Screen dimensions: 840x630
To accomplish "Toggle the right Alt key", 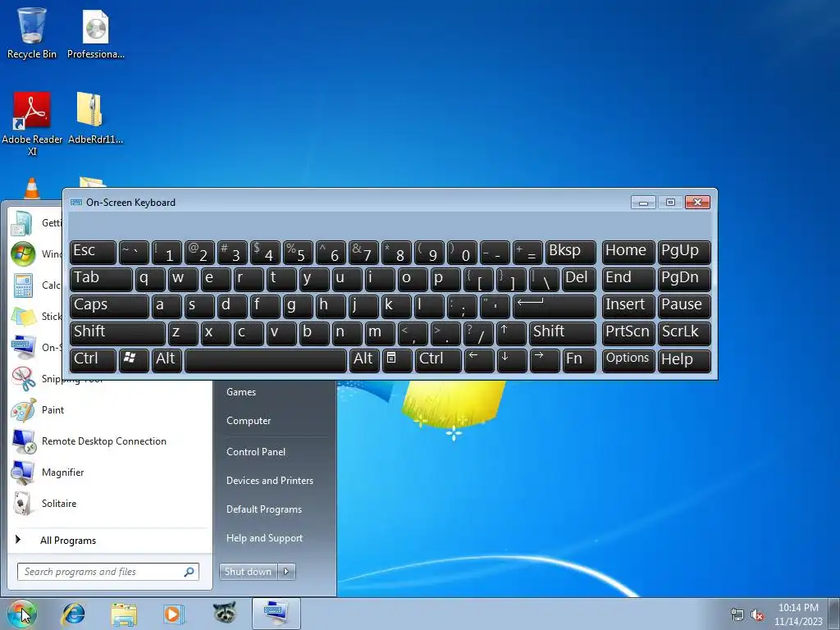I will [363, 359].
